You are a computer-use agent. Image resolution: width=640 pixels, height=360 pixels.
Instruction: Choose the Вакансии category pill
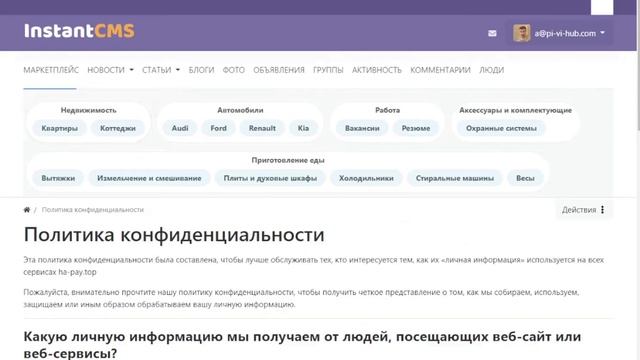click(x=362, y=128)
